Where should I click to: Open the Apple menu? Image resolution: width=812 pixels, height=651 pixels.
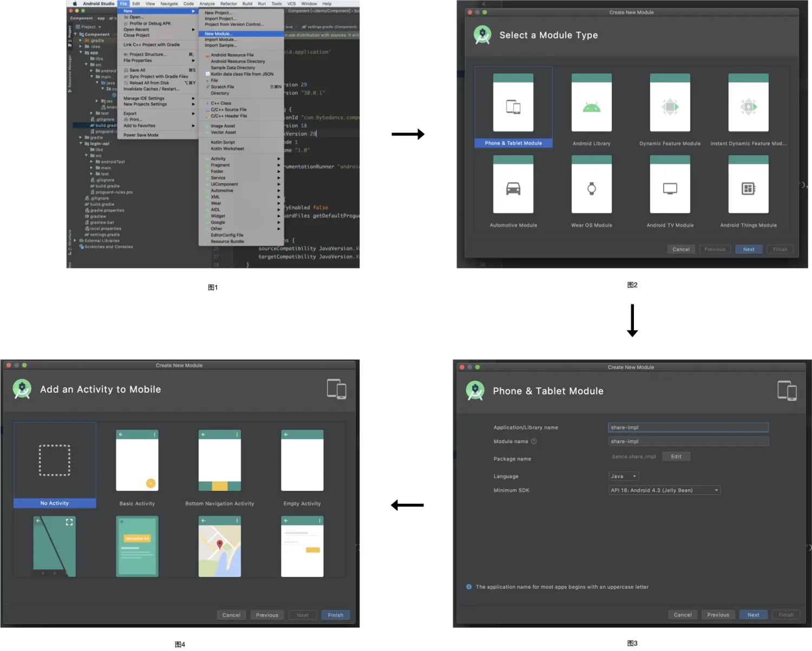[x=75, y=3]
